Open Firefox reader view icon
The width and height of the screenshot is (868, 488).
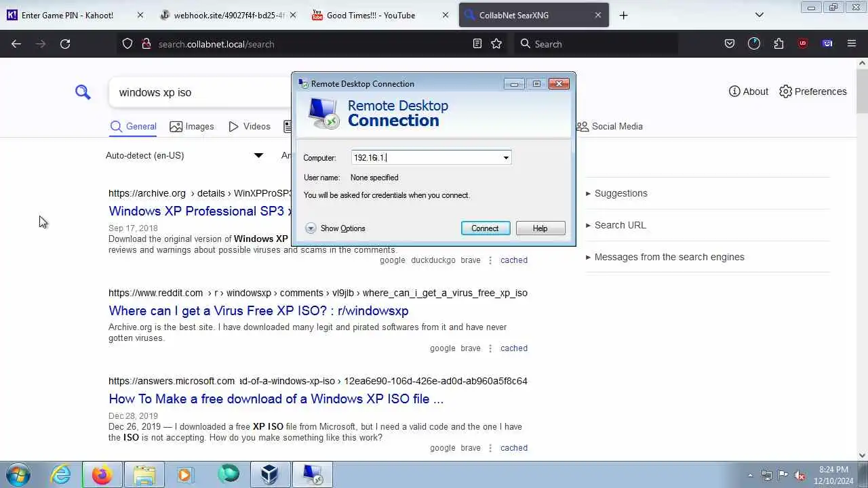pyautogui.click(x=477, y=43)
